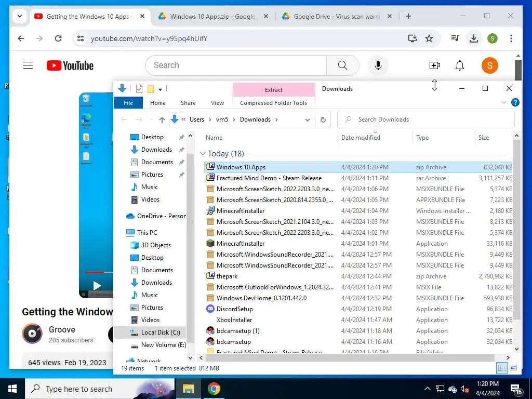Open the notification center icon in taskbar
The image size is (532, 399).
[x=516, y=390]
